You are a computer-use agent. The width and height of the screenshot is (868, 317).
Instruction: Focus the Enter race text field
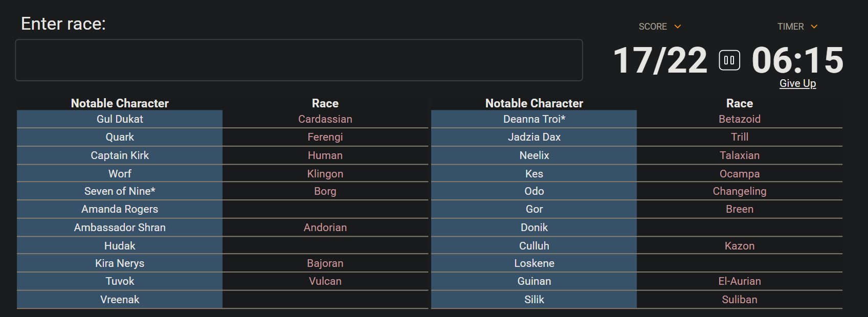(x=299, y=60)
